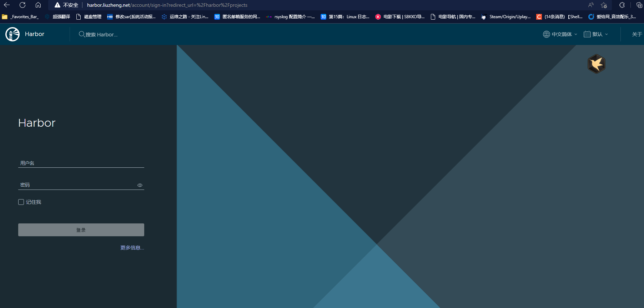Open the 修改sar(系统活动报... bookmark

click(x=131, y=17)
